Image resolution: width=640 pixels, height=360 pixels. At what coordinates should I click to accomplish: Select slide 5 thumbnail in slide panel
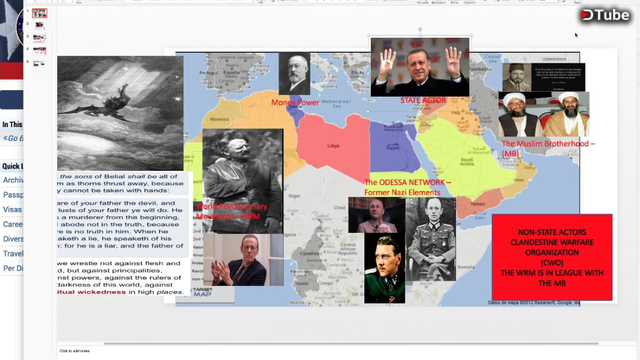click(40, 63)
